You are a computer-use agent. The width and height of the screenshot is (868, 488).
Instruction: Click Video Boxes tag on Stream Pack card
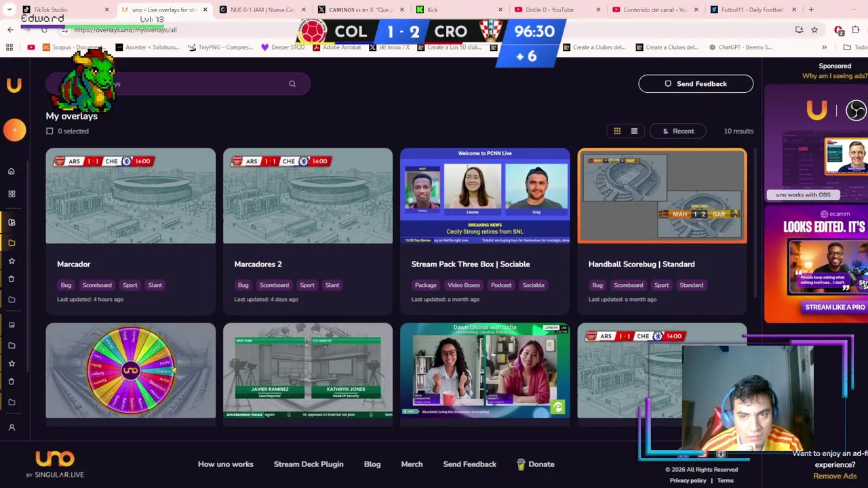pos(464,285)
